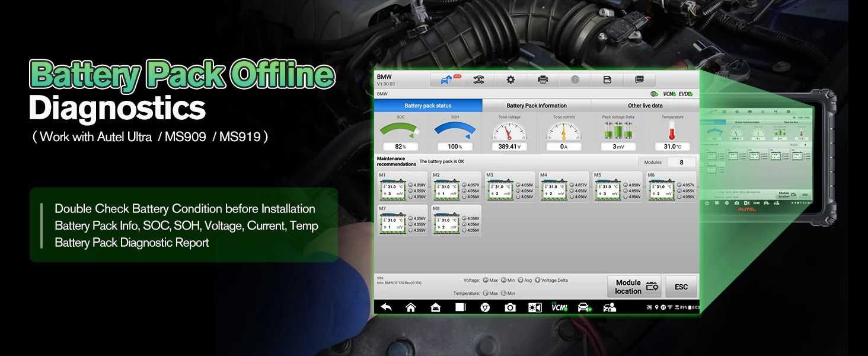Open the M1 battery module card
This screenshot has width=868, height=356.
coord(403,187)
